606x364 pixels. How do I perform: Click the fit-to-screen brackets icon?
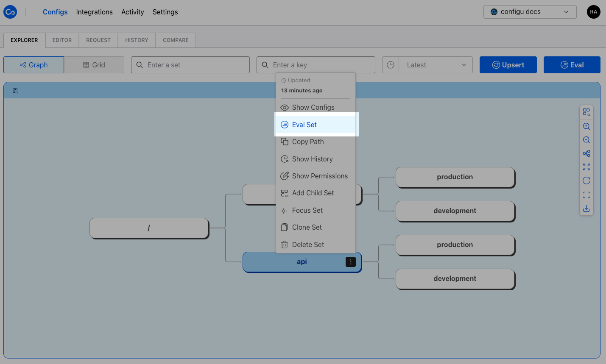(586, 195)
